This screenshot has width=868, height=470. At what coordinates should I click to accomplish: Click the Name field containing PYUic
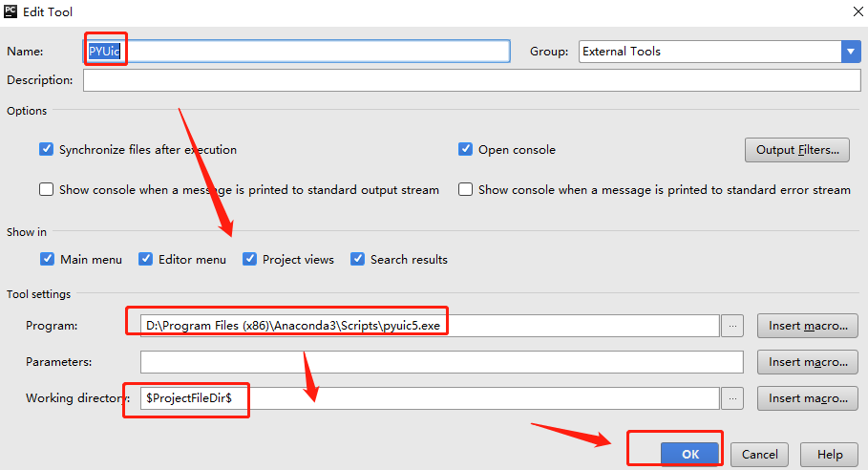[297, 51]
